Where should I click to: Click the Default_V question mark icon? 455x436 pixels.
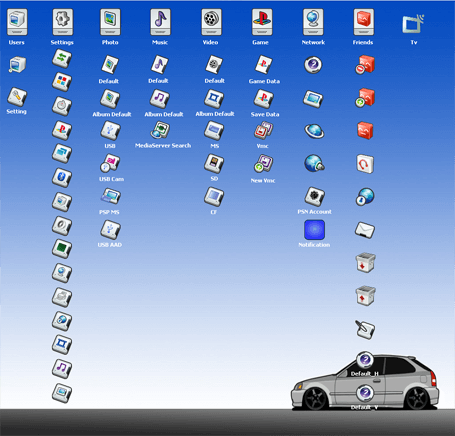[x=365, y=393]
